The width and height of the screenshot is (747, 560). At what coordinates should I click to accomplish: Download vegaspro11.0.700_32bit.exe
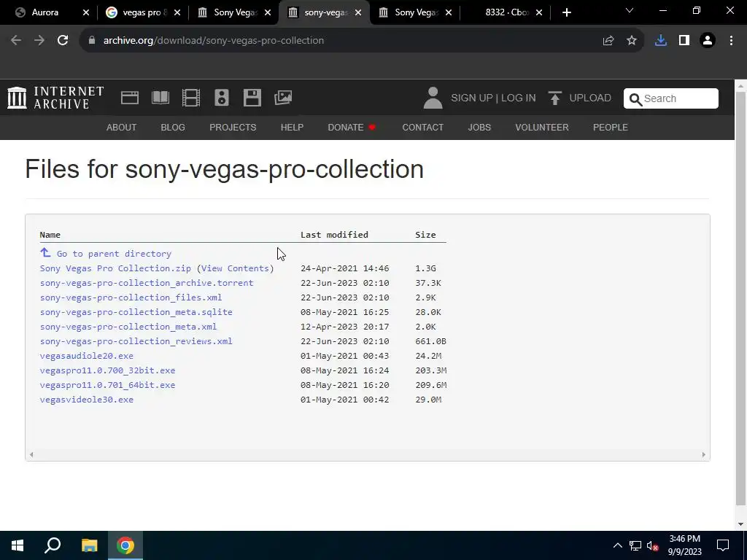click(108, 370)
